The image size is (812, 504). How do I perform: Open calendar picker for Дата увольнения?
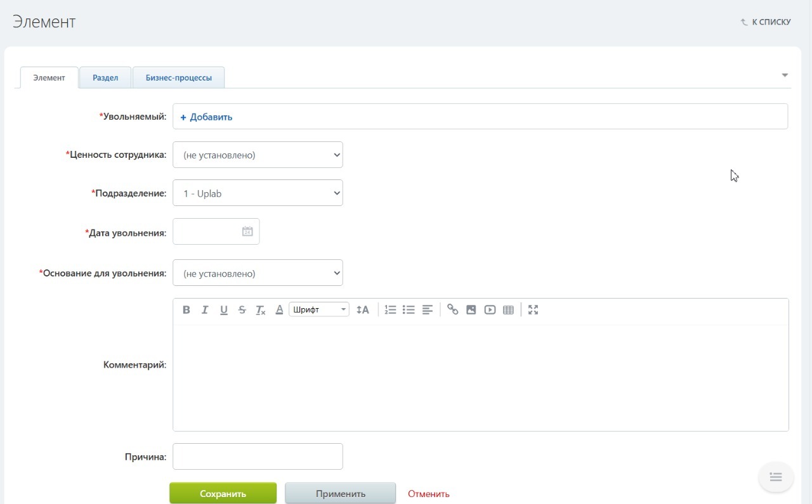point(247,231)
